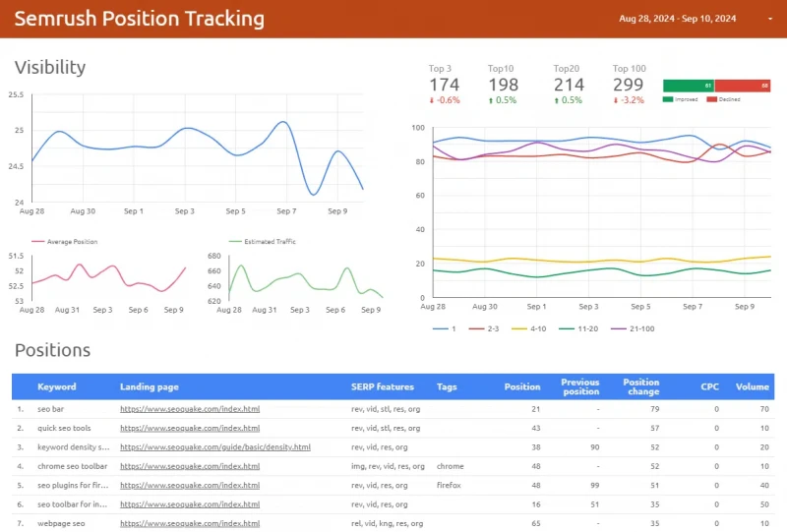This screenshot has width=787, height=532.
Task: Sort by the Position column header
Action: [522, 387]
